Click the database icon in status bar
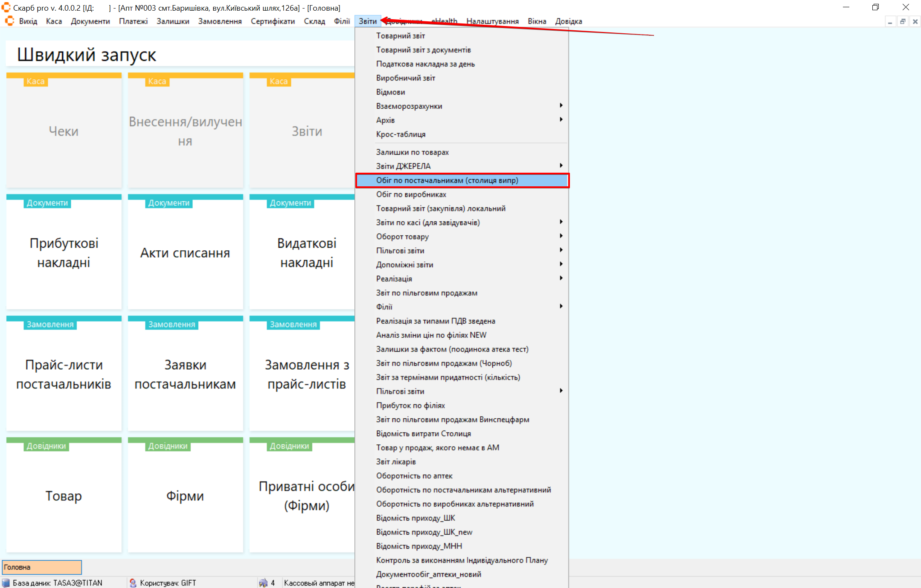 click(6, 582)
